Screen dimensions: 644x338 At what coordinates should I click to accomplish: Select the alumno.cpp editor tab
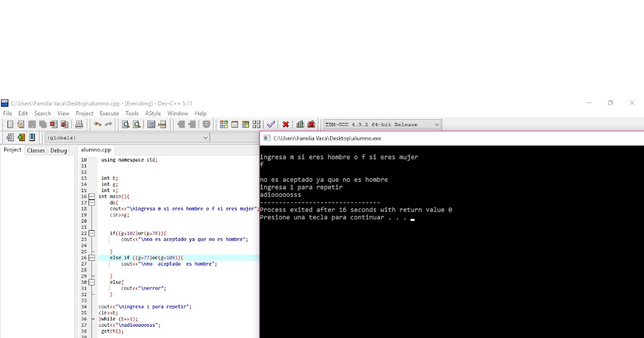coord(96,150)
